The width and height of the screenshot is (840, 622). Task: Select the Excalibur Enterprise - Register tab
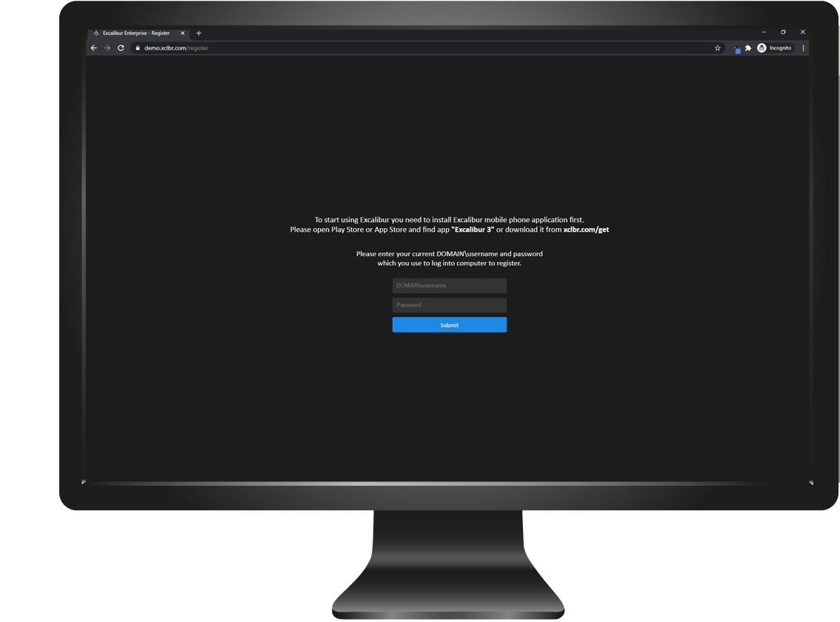pos(137,33)
